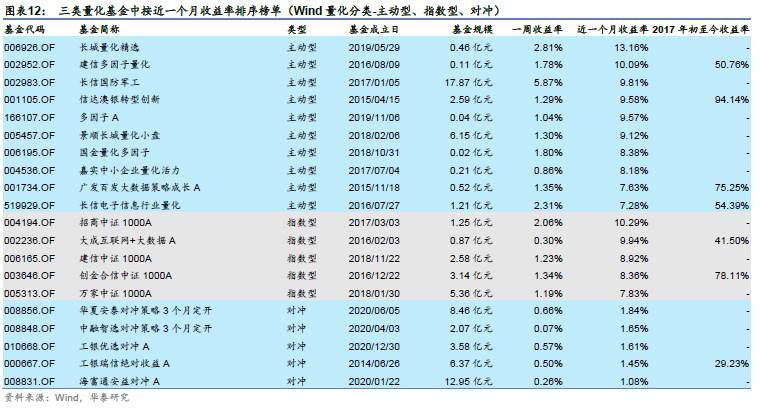Select fund name 长城量化精选
Viewport: 761px width, 411px height.
point(109,48)
